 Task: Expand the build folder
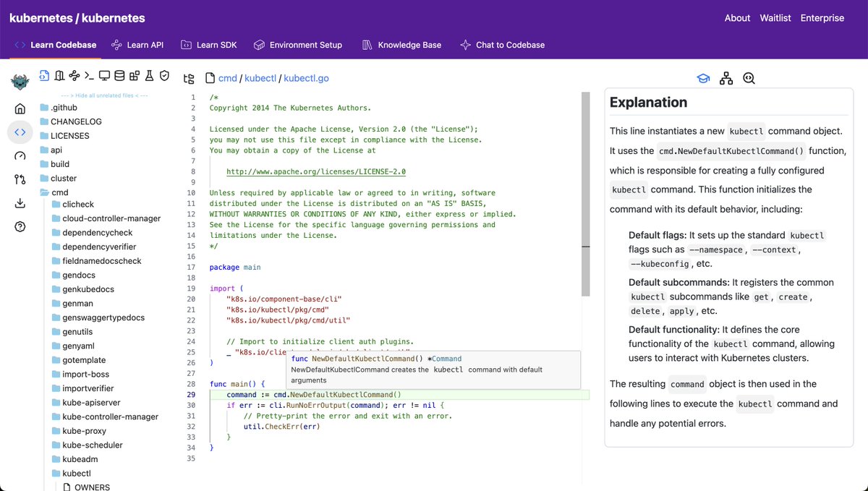point(54,164)
